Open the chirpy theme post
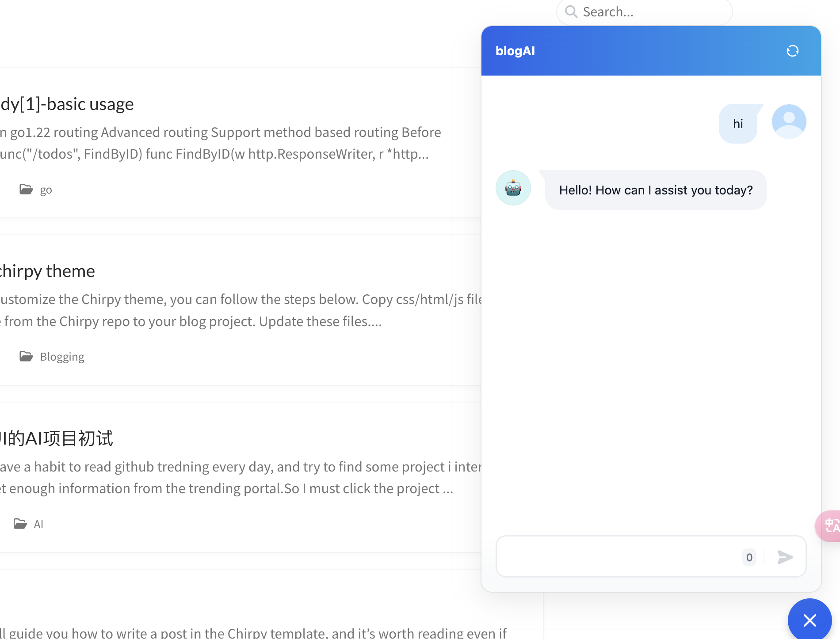This screenshot has height=639, width=840. pos(47,271)
